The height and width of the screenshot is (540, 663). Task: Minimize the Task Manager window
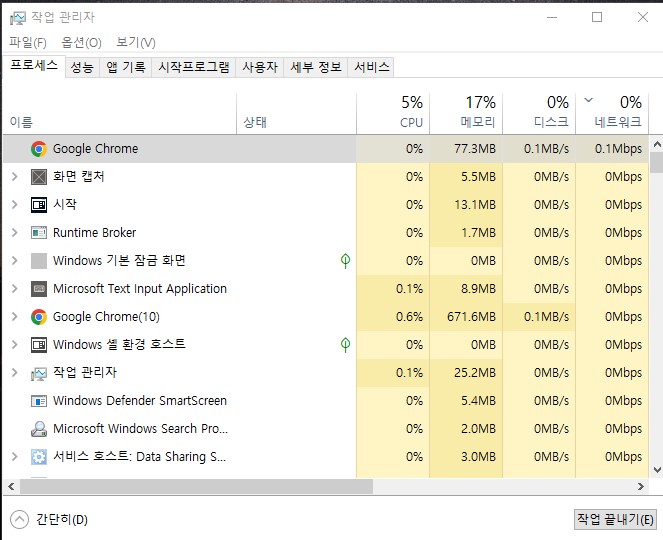tap(552, 17)
